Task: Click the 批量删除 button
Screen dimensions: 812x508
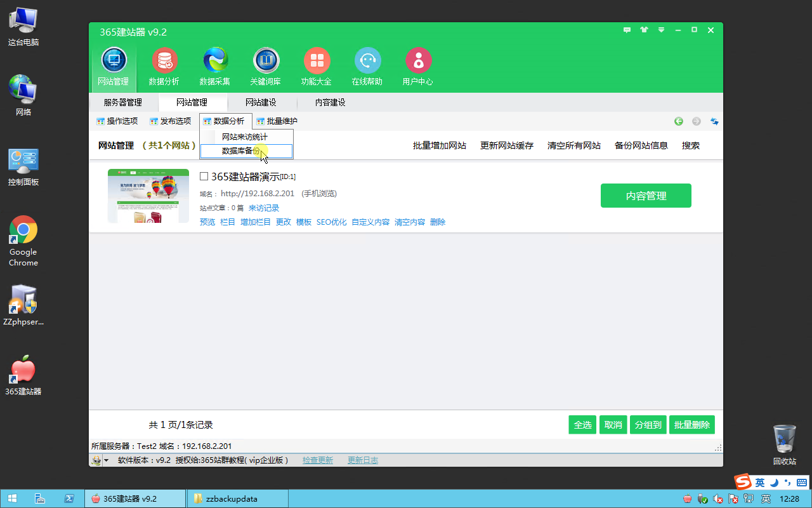Action: 692,425
